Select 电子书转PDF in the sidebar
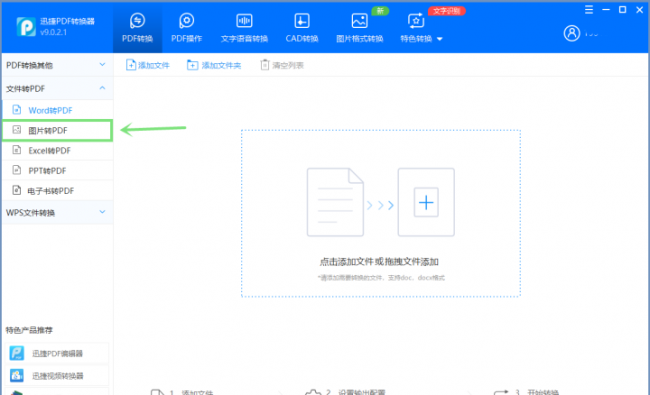 tap(57, 191)
